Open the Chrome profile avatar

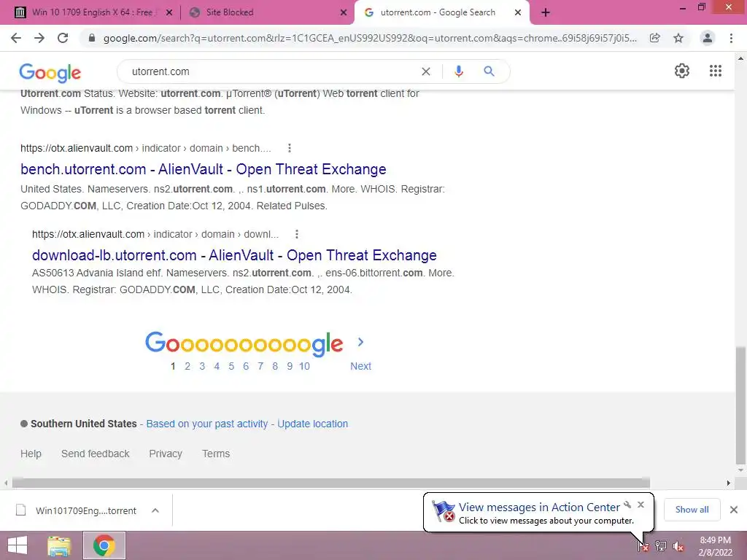point(708,38)
